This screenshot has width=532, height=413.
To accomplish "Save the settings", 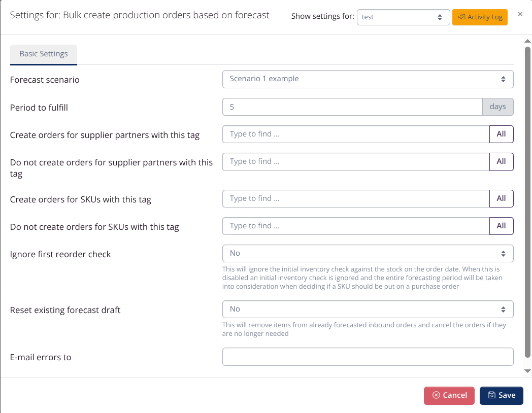I will point(501,396).
